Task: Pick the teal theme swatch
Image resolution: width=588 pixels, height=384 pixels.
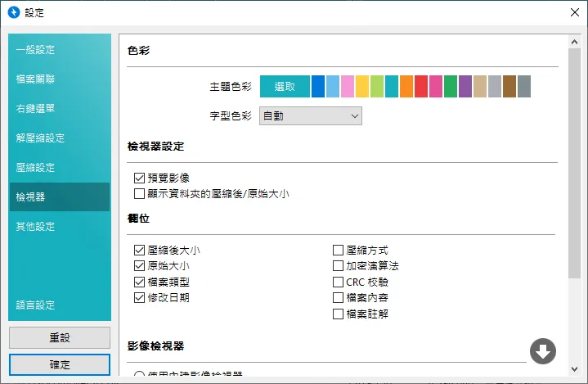Action: tap(392, 86)
